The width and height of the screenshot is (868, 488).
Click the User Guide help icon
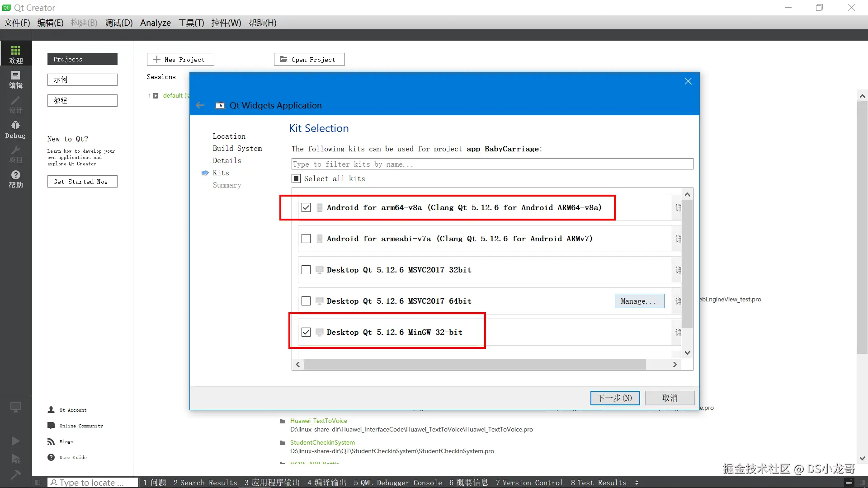coord(51,457)
